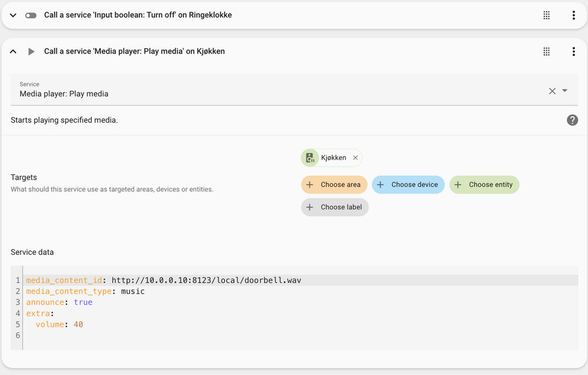This screenshot has height=375, width=588.
Task: Collapse the 'Media player: Play media' action
Action: pyautogui.click(x=13, y=52)
